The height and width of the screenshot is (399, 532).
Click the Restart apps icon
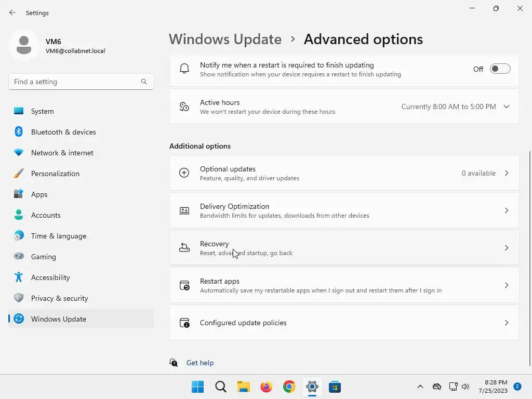184,285
